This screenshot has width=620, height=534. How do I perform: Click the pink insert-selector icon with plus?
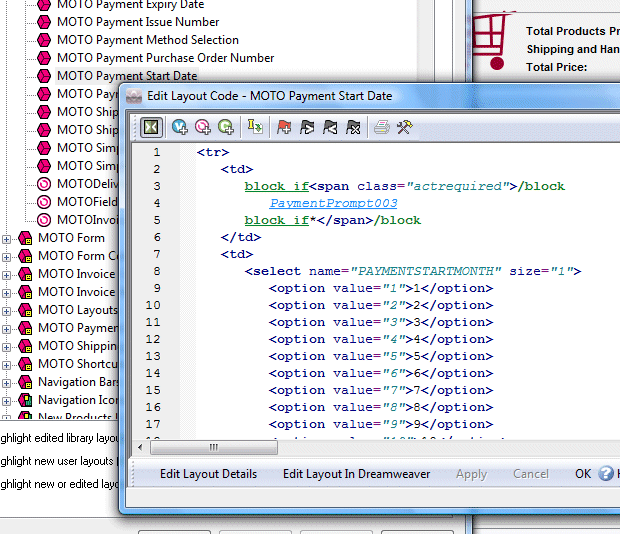point(203,127)
